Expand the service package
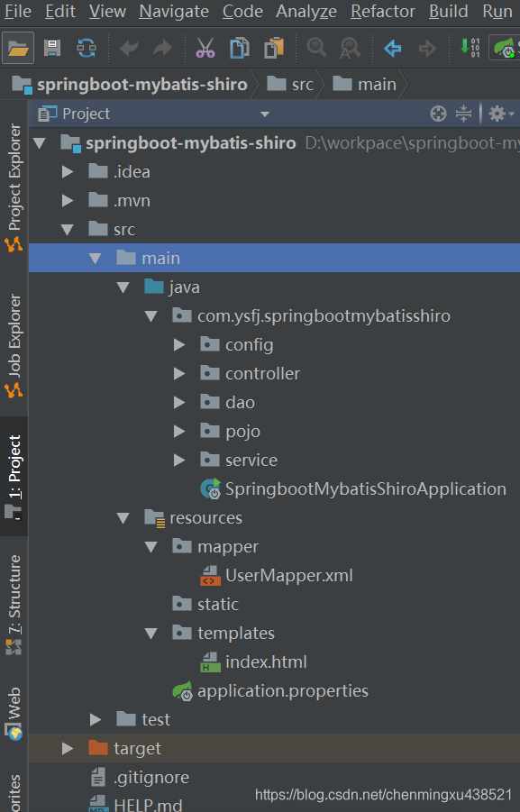 click(179, 461)
